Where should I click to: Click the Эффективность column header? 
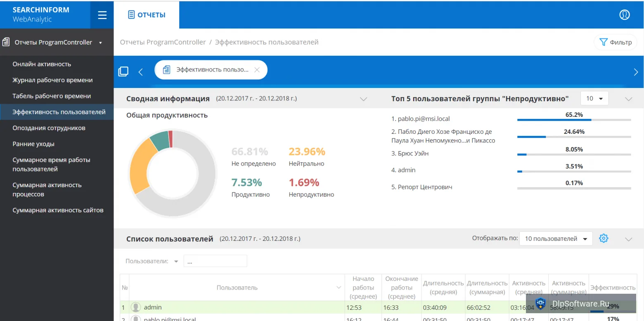pyautogui.click(x=613, y=288)
